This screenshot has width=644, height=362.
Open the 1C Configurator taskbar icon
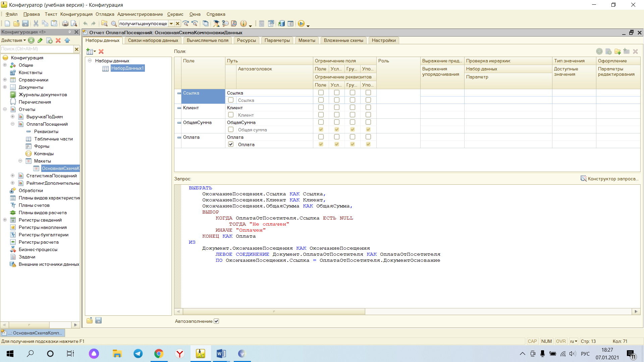pos(201,354)
